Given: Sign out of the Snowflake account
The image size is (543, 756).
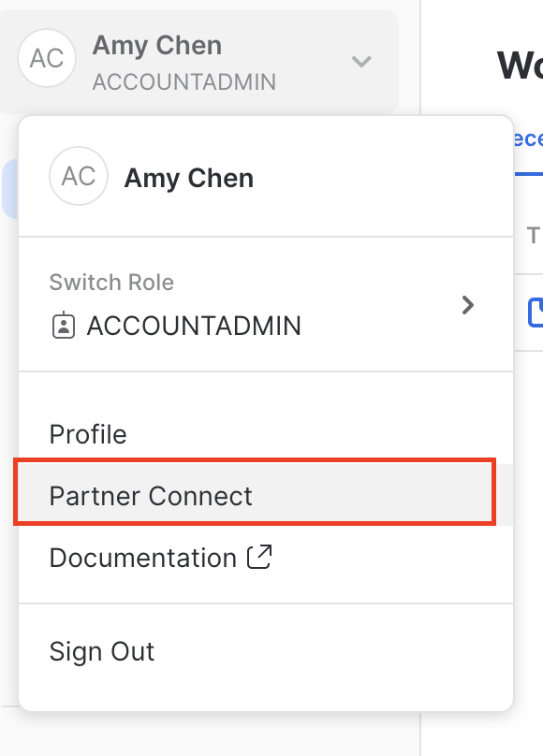Looking at the screenshot, I should click(101, 652).
